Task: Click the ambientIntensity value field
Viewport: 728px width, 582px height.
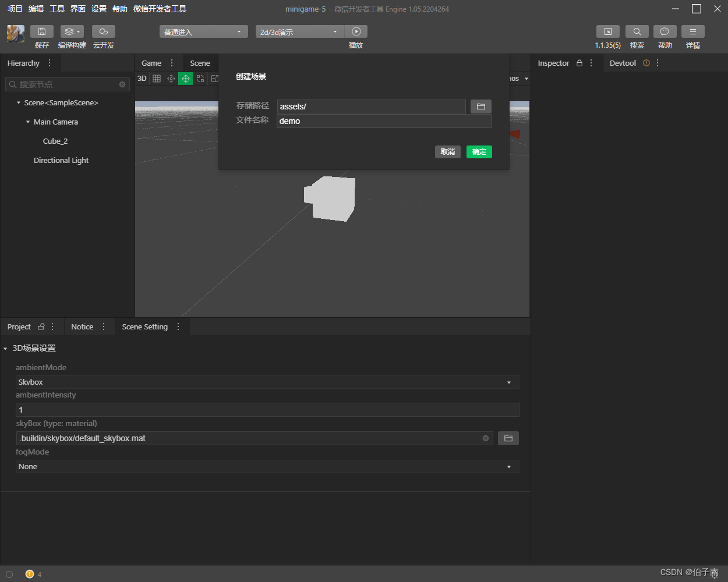Action: click(267, 410)
